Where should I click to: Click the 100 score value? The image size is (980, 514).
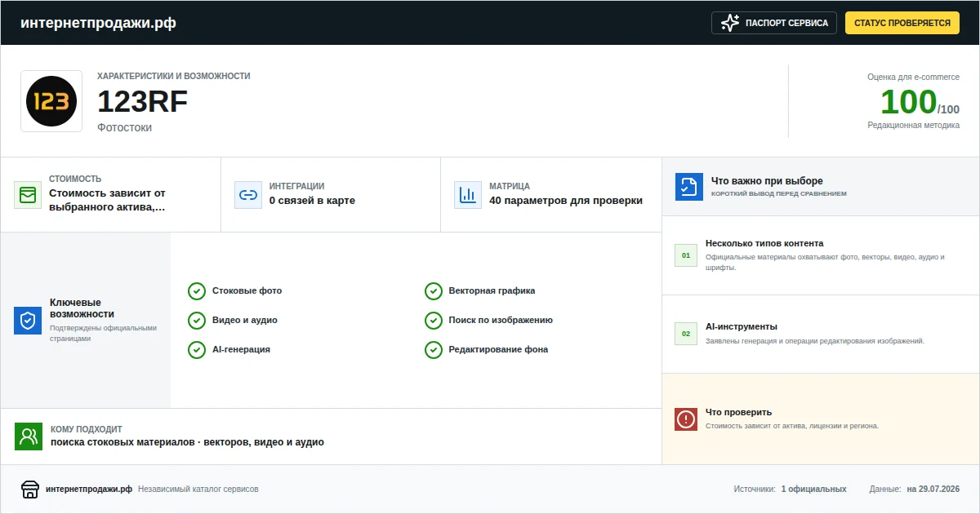tap(908, 102)
